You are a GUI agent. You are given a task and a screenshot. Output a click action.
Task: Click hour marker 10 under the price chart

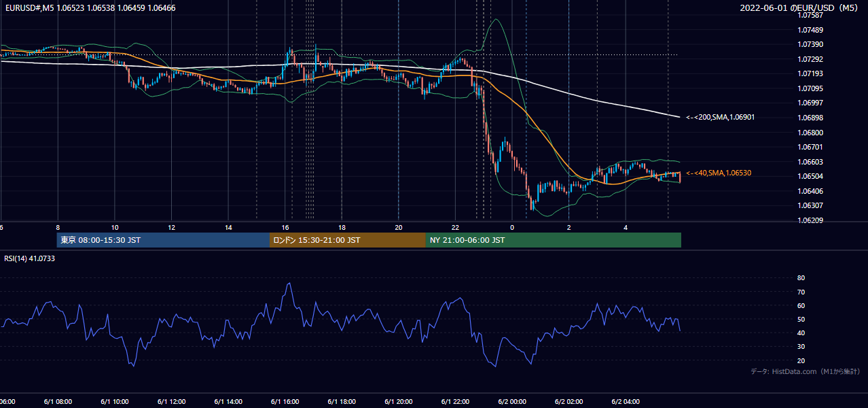115,228
